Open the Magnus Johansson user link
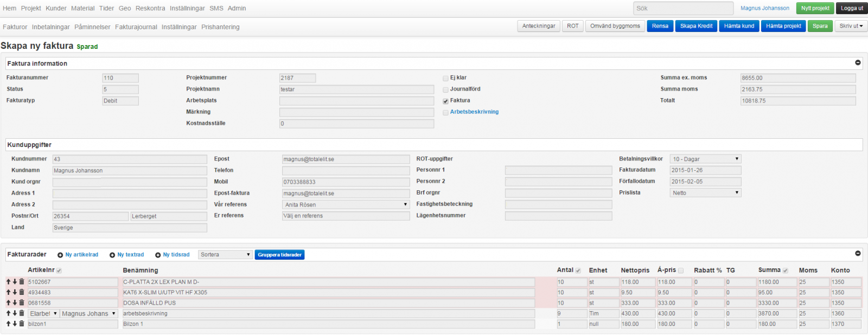Screen dimensions: 868x335 tap(765, 8)
